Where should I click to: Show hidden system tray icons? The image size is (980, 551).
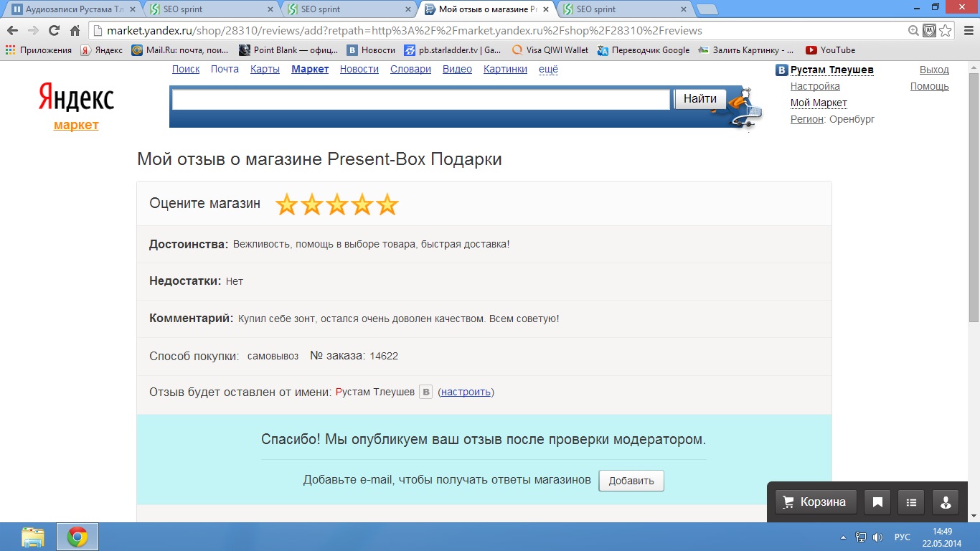[843, 537]
